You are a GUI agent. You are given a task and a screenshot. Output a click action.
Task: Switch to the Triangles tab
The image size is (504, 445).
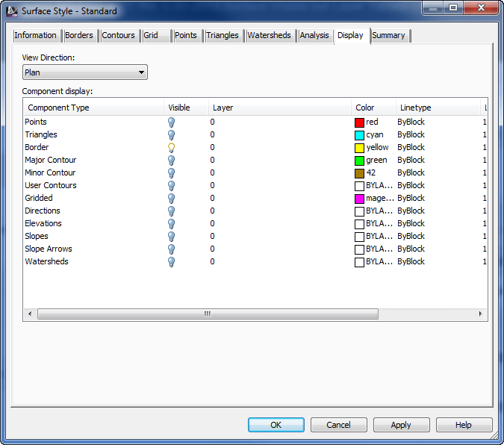point(223,35)
